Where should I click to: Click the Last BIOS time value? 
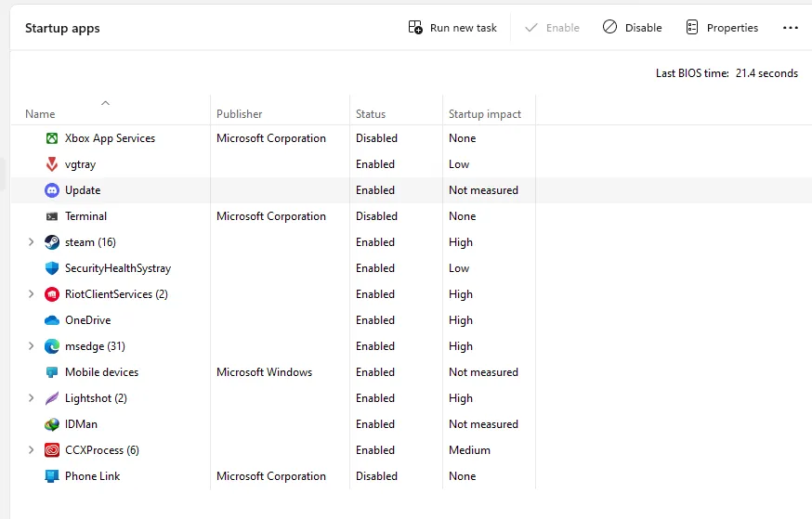click(766, 73)
